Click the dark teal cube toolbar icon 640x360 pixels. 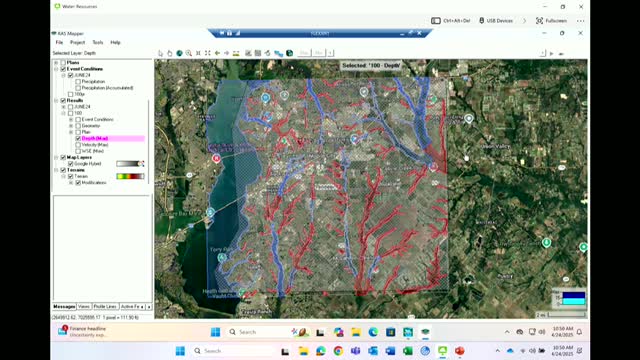click(289, 53)
